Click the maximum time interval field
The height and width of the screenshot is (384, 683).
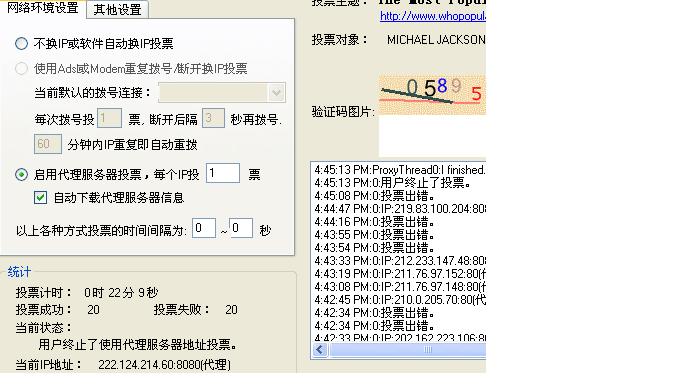pyautogui.click(x=241, y=228)
